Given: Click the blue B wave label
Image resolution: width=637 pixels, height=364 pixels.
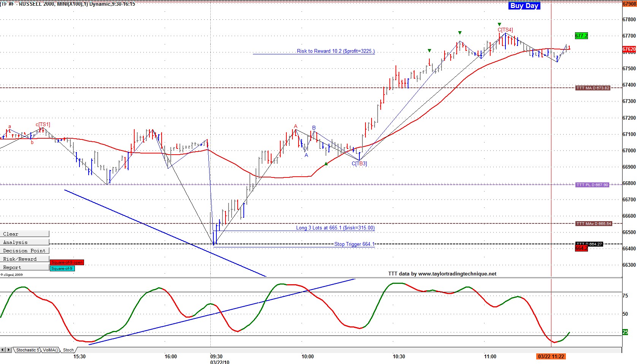Looking at the screenshot, I should coord(314,128).
